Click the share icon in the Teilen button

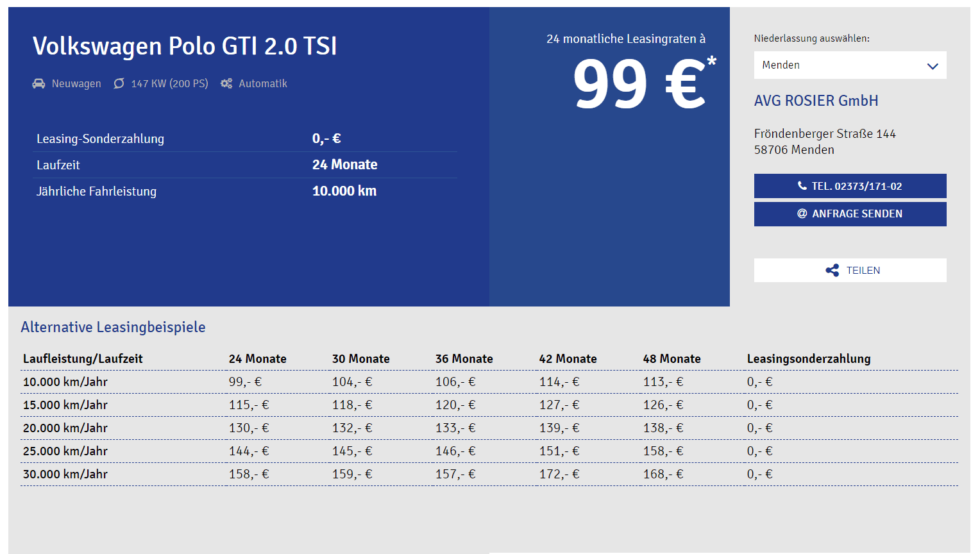[832, 271]
